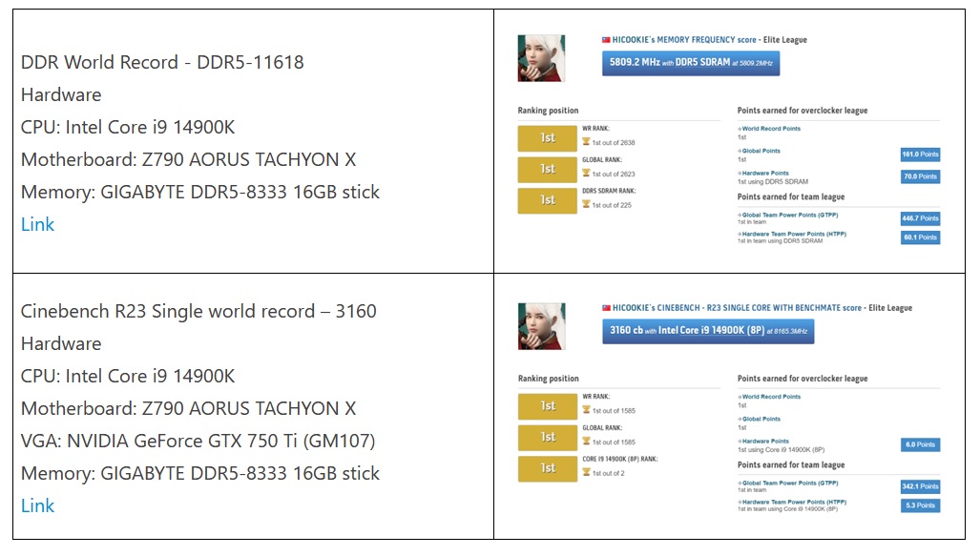Click the gold 1st badge for memory GLOBAL RANK
The width and height of the screenshot is (980, 556).
coord(548,170)
